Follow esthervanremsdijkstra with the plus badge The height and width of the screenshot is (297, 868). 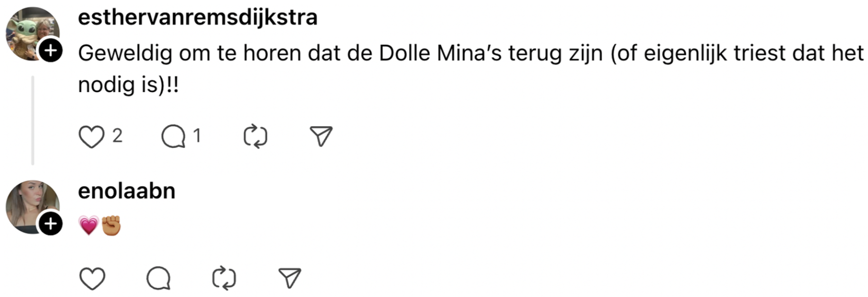[x=51, y=50]
